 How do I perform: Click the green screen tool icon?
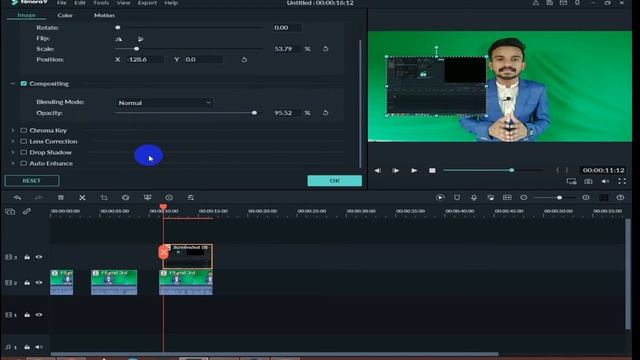[147, 198]
